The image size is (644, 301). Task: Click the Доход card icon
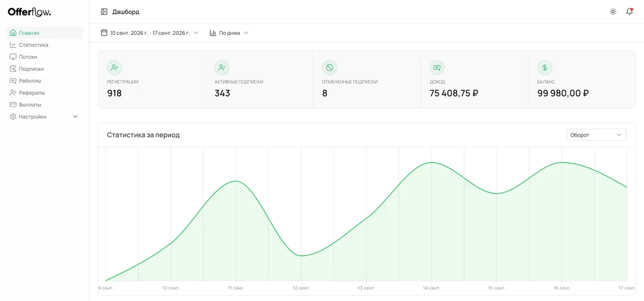437,68
